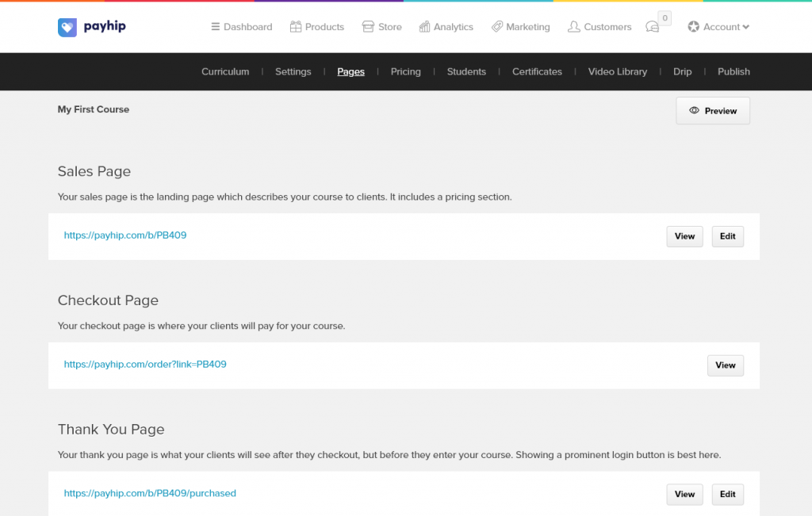The width and height of the screenshot is (812, 516).
Task: Expand the Account dropdown menu
Action: (x=718, y=27)
